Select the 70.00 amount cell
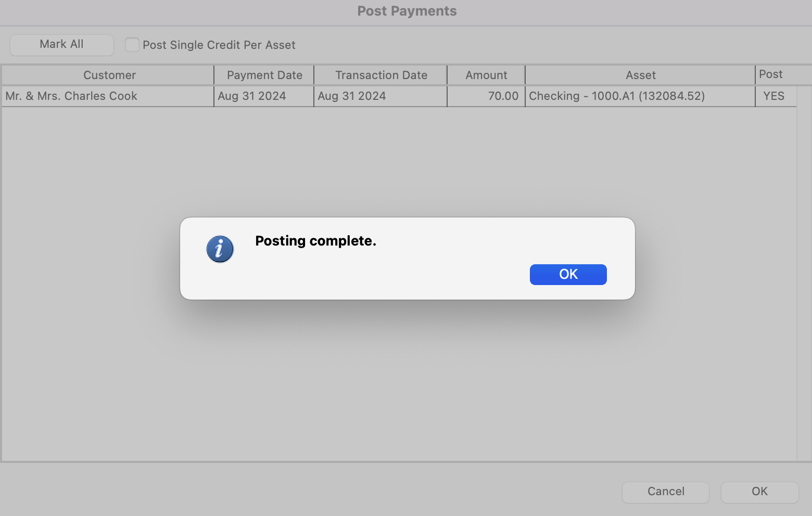Screen dimensions: 812x516 tap(503, 96)
